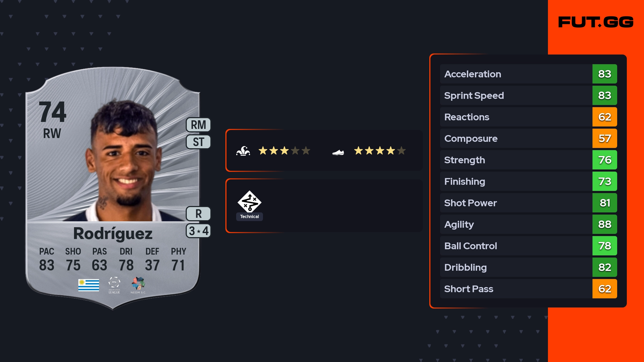Click the Uruguay flag icon
Viewport: 644px width, 362px height.
[x=89, y=285]
